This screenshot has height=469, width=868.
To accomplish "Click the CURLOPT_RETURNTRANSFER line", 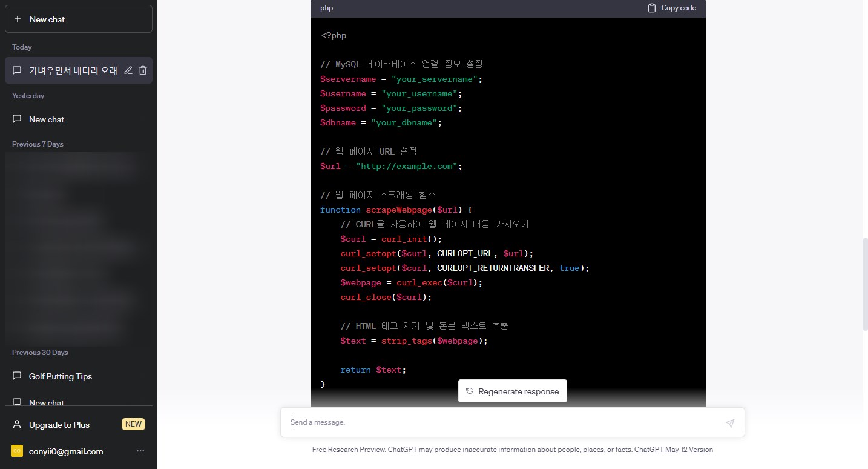I will (465, 268).
